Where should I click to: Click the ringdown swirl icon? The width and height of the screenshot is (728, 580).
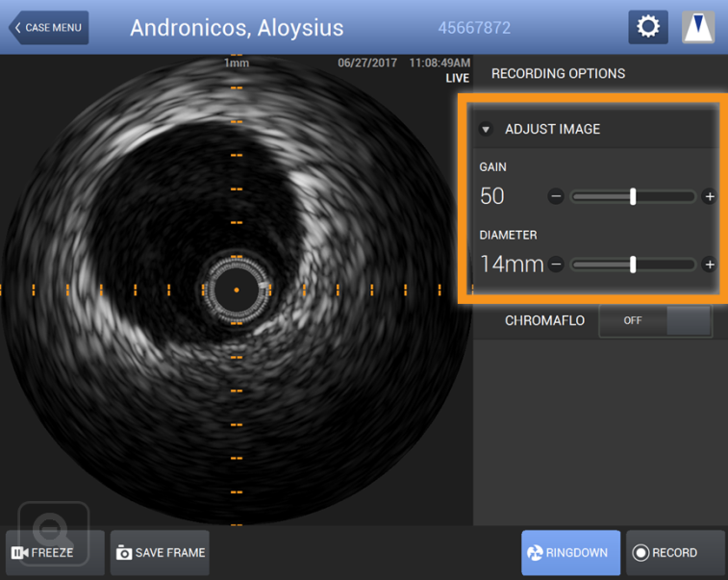pyautogui.click(x=535, y=553)
